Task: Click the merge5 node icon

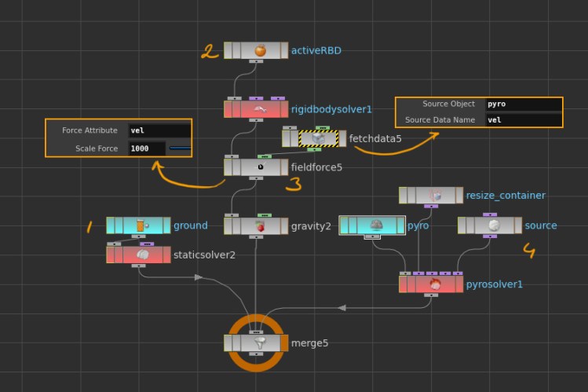Action: click(261, 343)
